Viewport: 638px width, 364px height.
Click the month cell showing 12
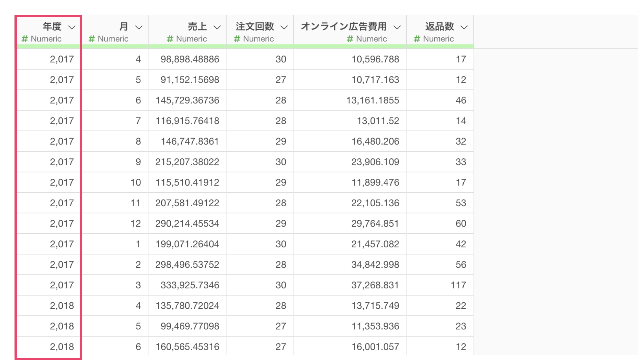point(135,223)
